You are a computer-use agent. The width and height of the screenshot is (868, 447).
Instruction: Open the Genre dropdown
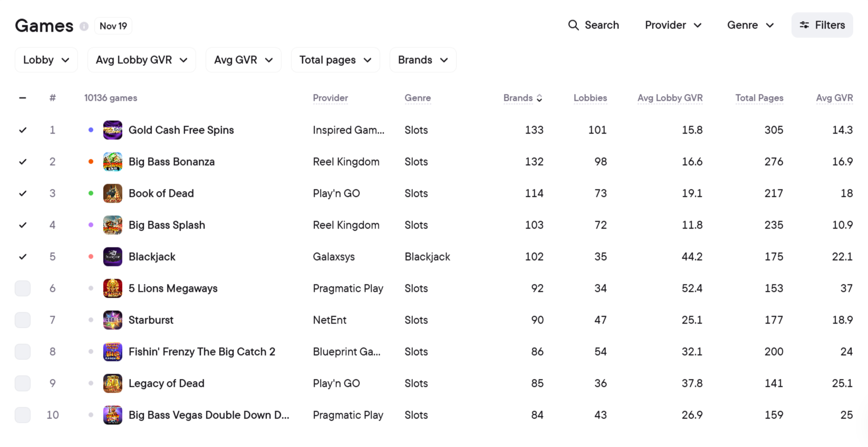point(750,25)
